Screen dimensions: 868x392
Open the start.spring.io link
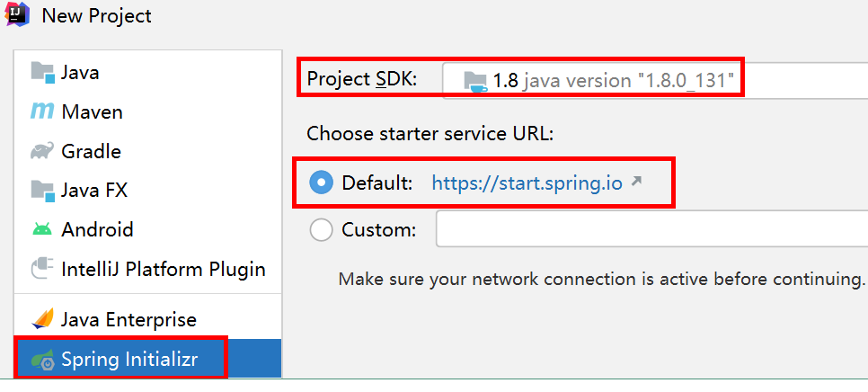point(527,183)
